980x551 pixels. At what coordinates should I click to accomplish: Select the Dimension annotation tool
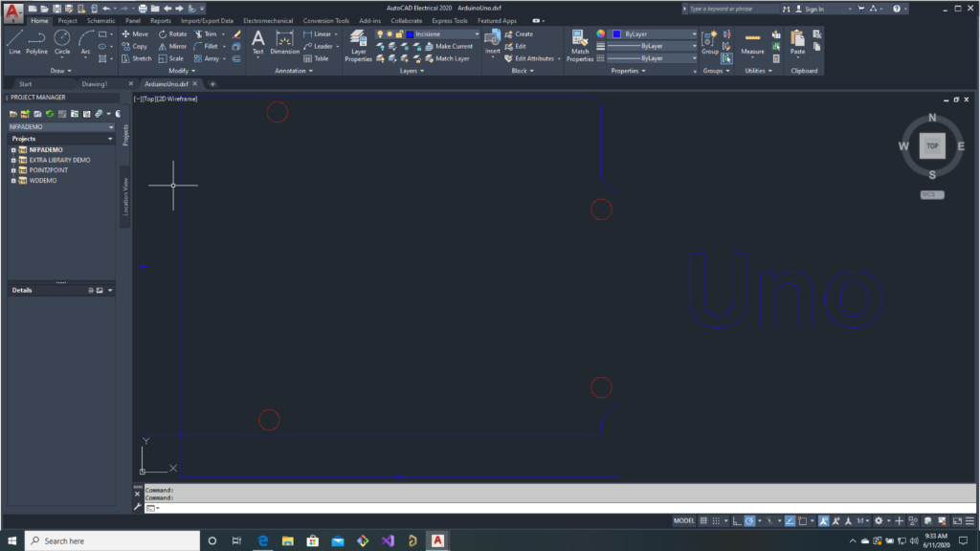pos(284,42)
